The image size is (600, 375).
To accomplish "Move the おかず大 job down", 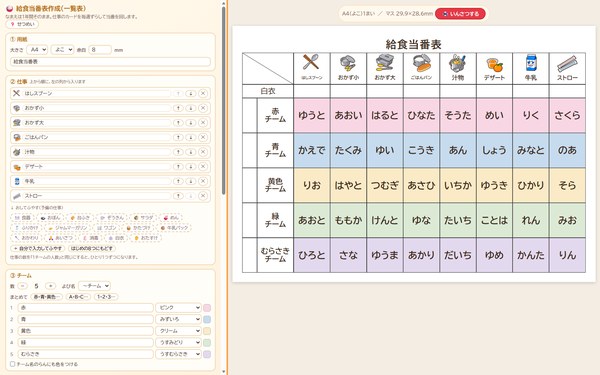I will [x=191, y=122].
